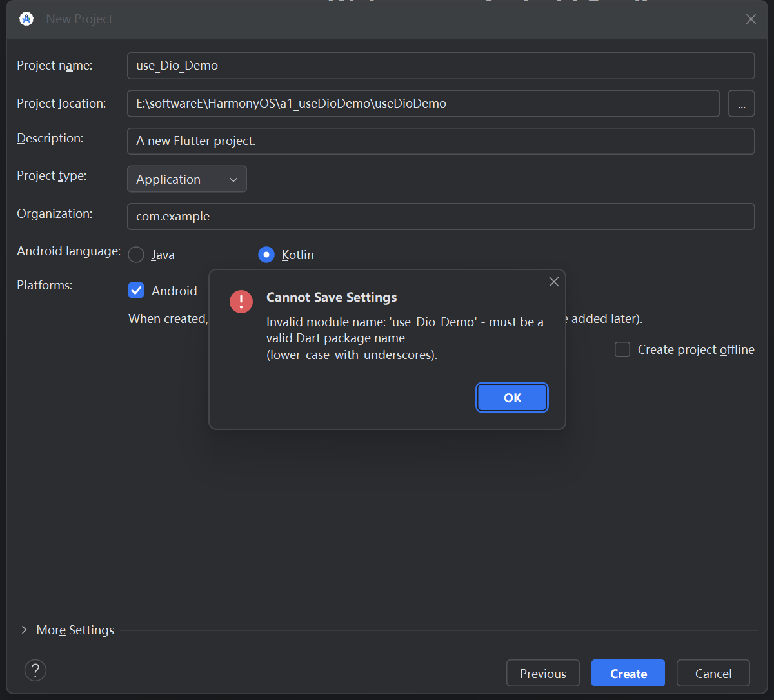
Task: Close the New Project window
Action: point(751,19)
